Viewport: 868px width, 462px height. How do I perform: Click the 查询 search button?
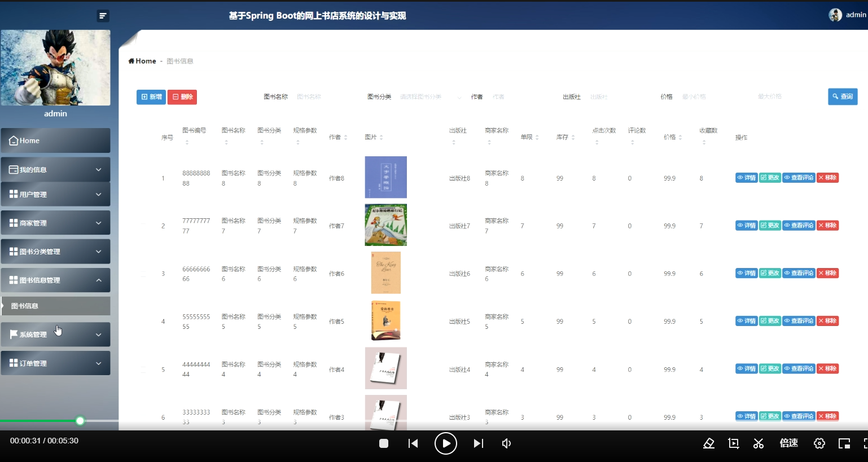(842, 96)
